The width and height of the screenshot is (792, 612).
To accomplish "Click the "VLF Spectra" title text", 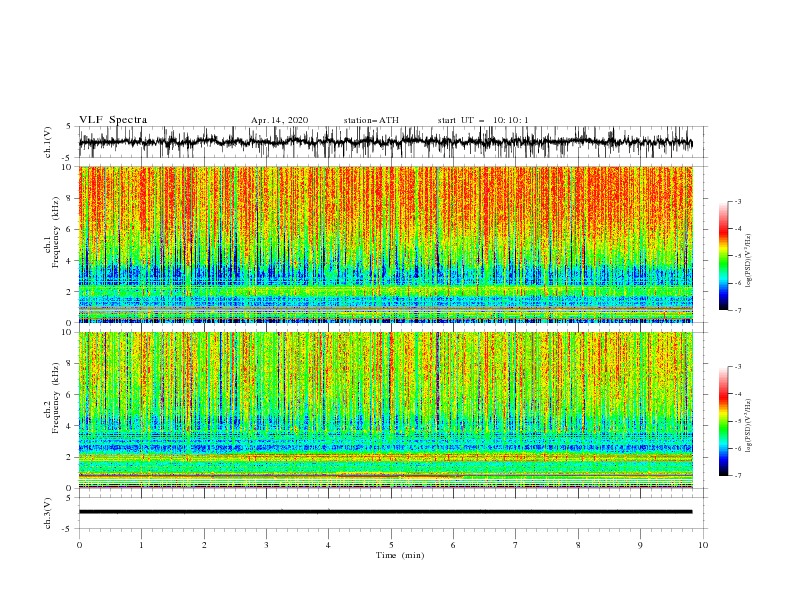I will (113, 120).
